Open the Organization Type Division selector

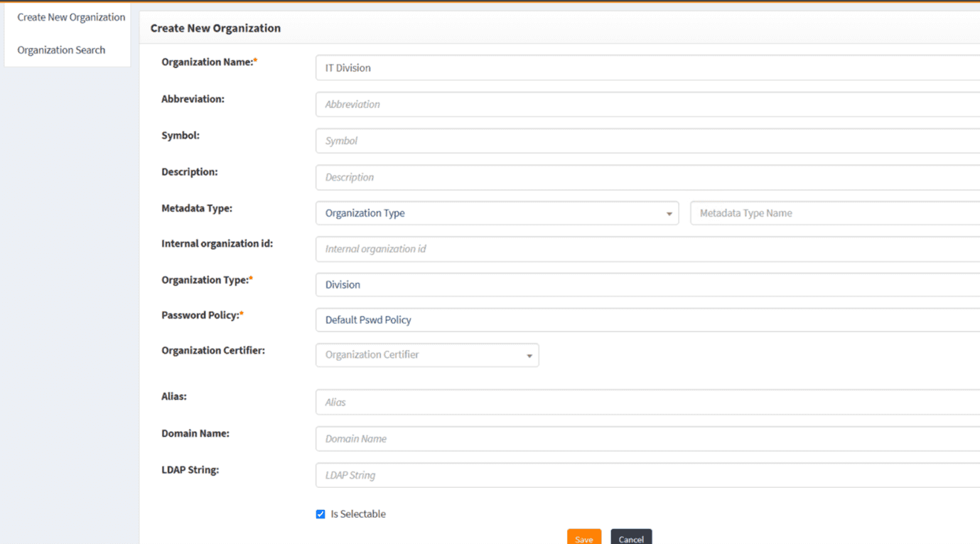pos(647,285)
